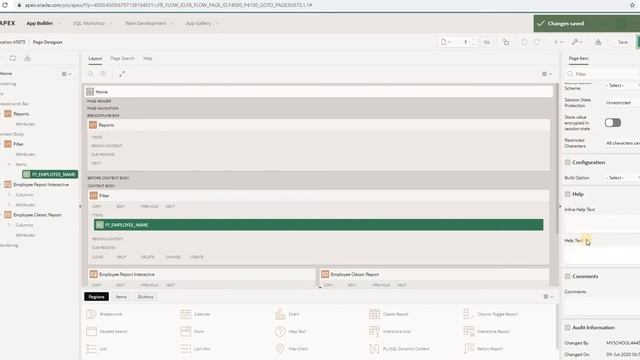Open the create (plus) dropdown in toolbar

558,42
